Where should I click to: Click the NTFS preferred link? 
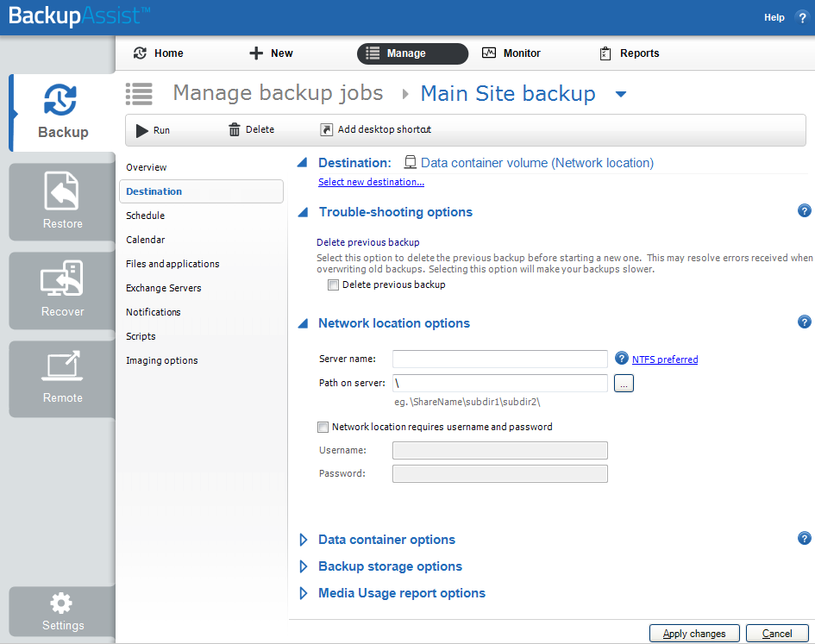[x=665, y=360]
